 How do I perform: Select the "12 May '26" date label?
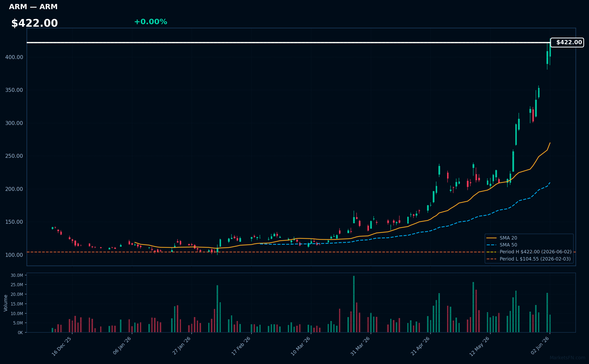[x=480, y=346]
